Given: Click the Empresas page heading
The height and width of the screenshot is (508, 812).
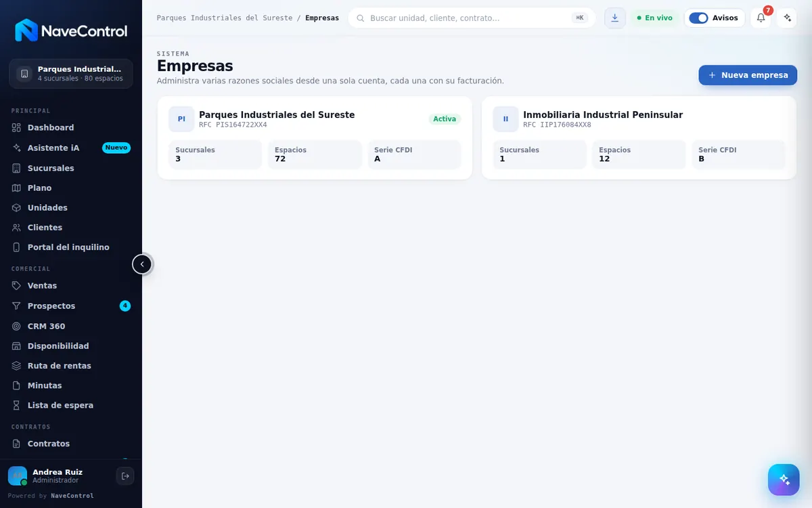Looking at the screenshot, I should (x=195, y=66).
